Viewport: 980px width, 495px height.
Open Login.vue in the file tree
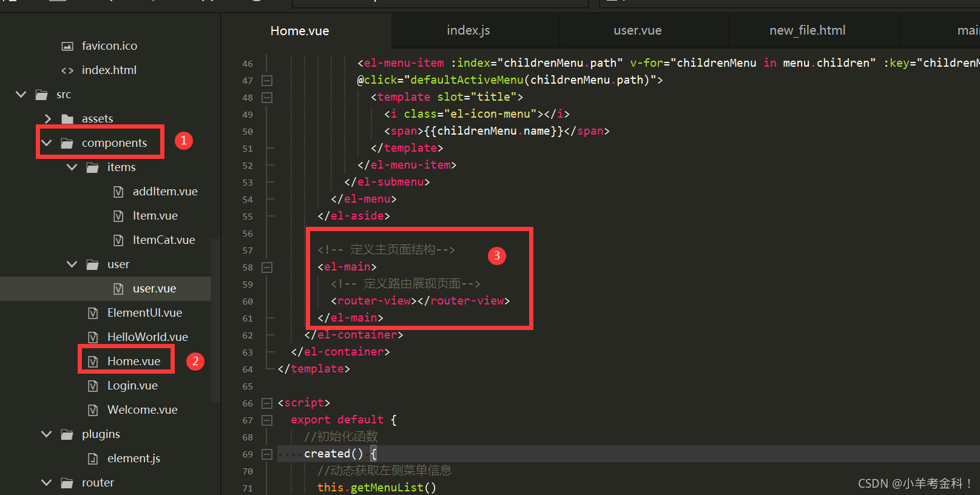132,386
